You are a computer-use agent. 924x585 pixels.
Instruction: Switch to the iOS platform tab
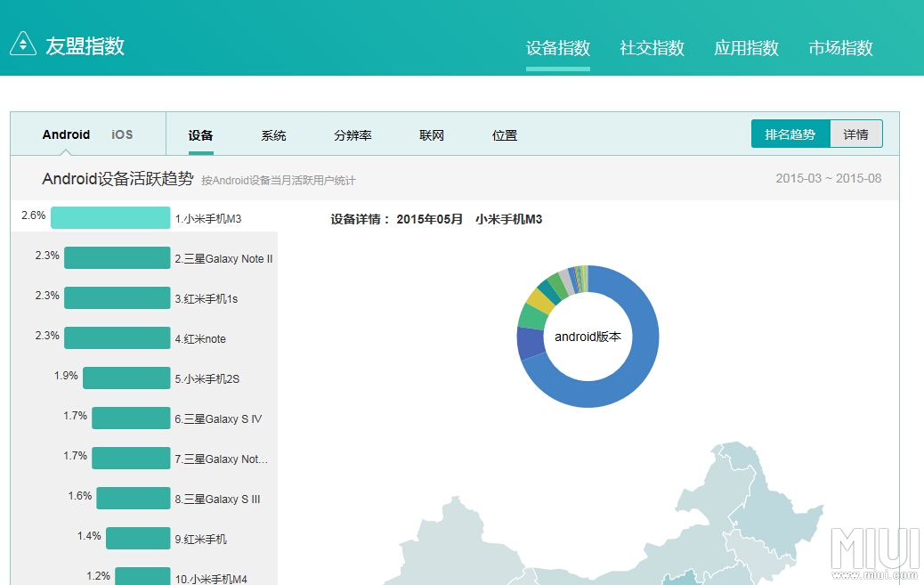(x=122, y=134)
